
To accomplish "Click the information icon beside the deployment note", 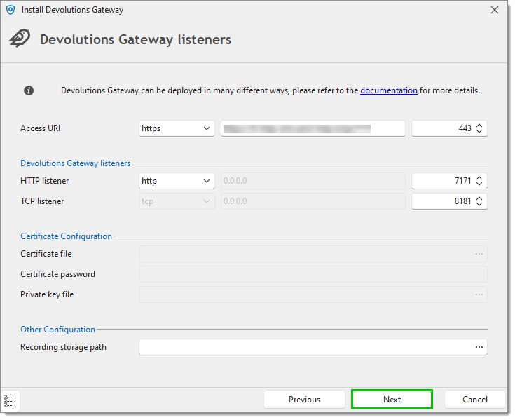I will (x=29, y=91).
